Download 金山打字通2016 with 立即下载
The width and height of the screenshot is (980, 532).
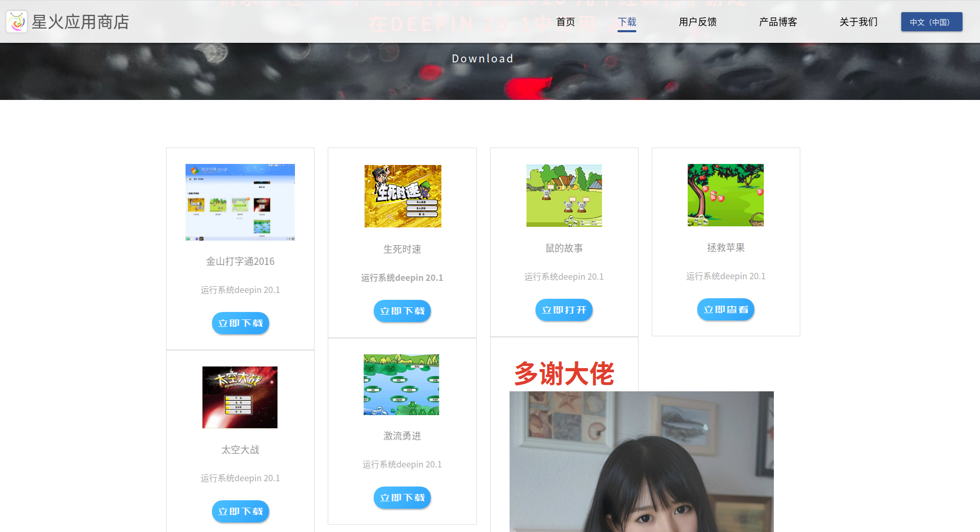tap(241, 323)
